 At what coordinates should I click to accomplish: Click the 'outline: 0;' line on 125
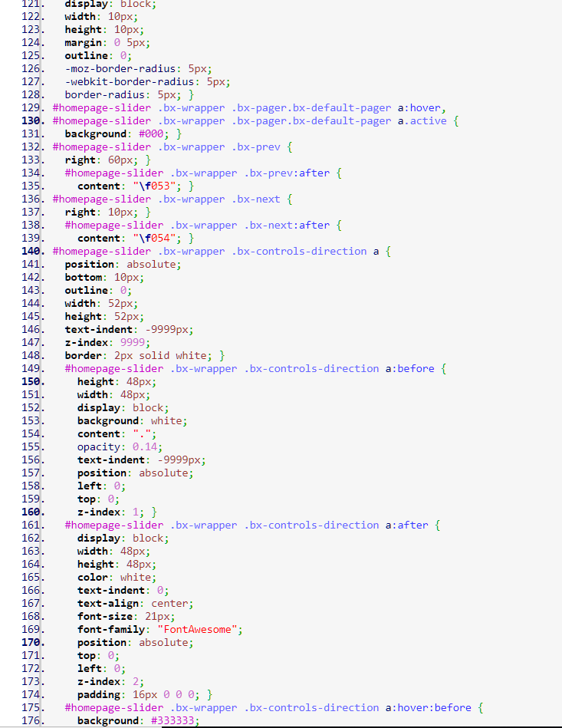98,56
